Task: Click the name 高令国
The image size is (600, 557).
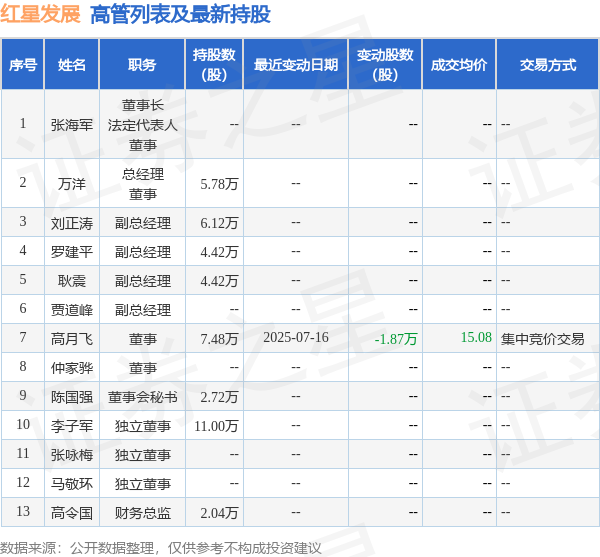Action: click(72, 513)
